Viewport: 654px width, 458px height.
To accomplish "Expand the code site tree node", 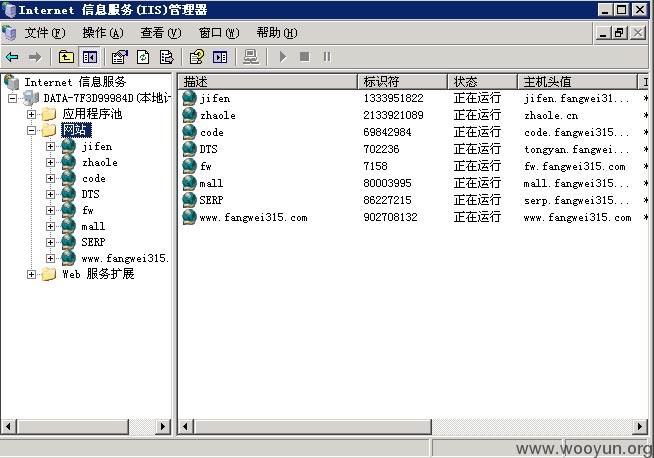I will click(x=50, y=179).
